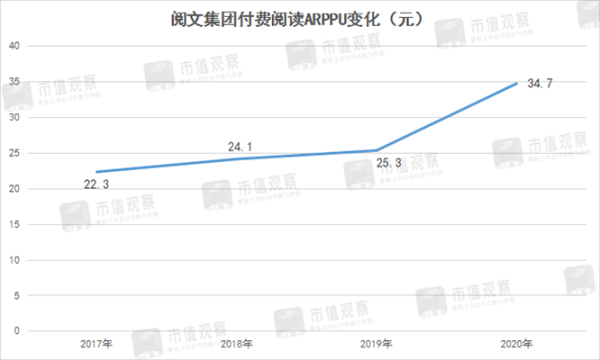Click the 34.7 data label
This screenshot has width=600, height=360.
(x=540, y=83)
